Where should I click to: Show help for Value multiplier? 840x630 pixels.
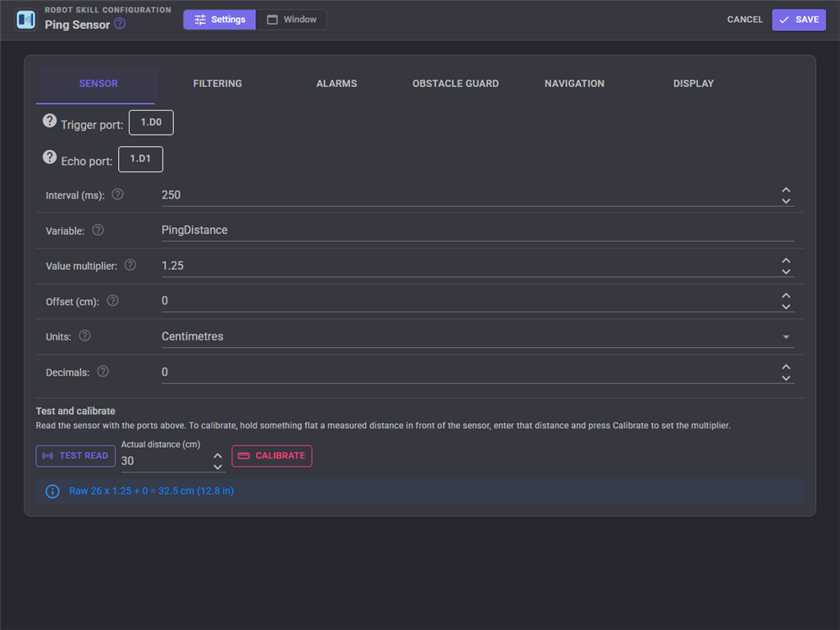coord(130,265)
